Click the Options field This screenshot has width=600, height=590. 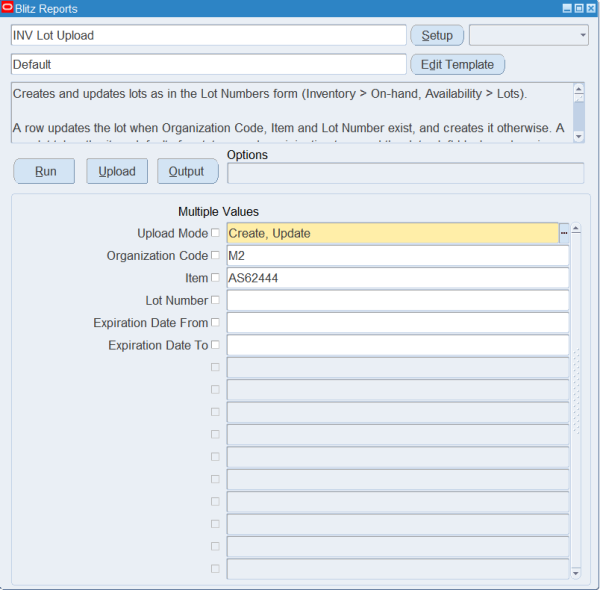coord(406,173)
